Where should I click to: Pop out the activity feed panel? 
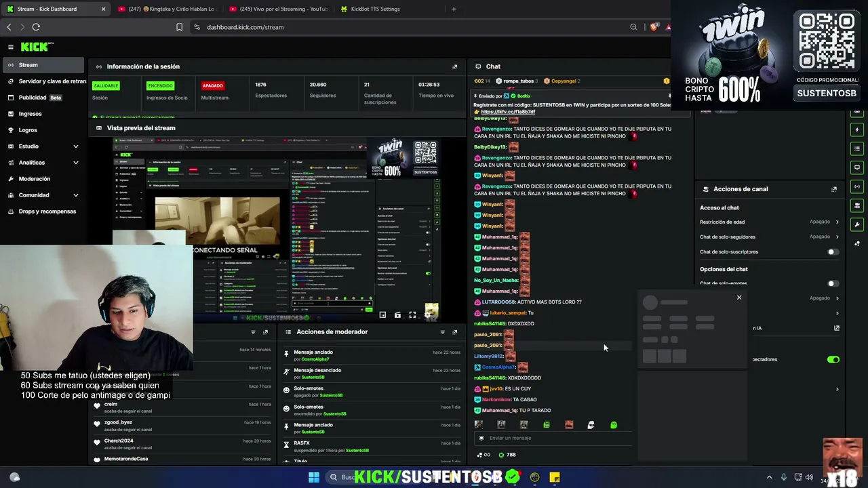click(265, 332)
